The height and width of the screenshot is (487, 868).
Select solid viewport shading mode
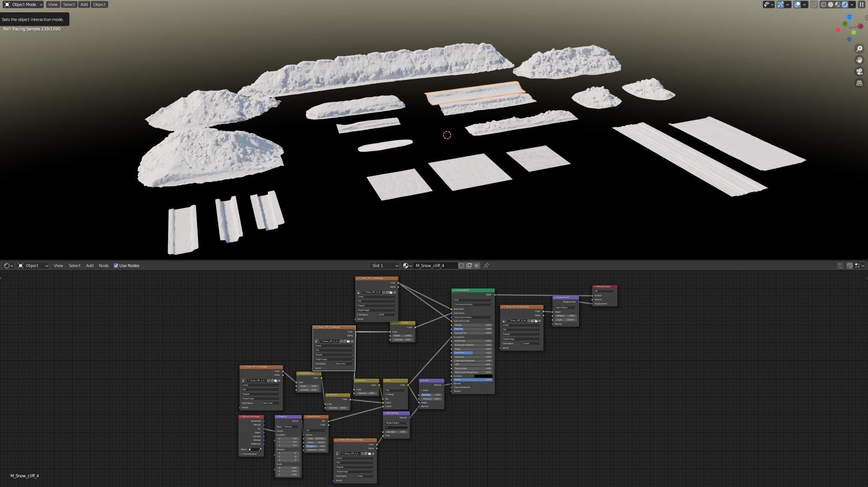[x=831, y=4]
